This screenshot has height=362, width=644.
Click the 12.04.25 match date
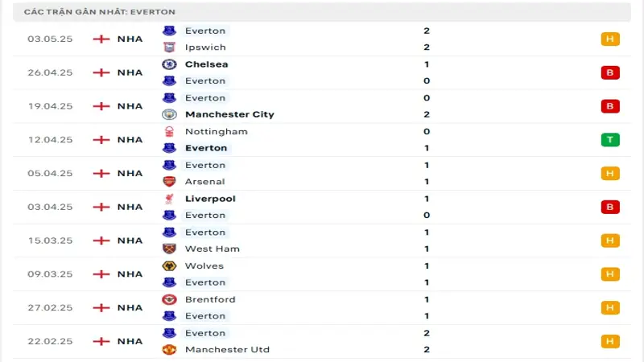click(50, 140)
